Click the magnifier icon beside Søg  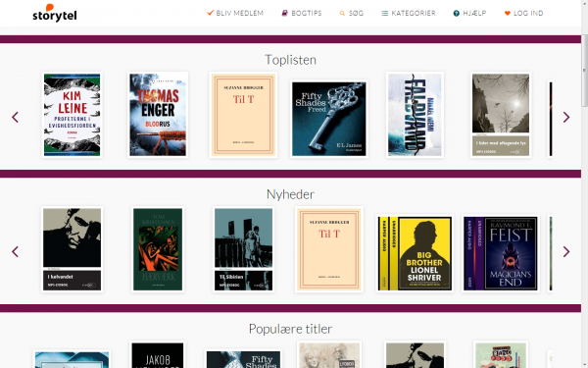point(342,13)
